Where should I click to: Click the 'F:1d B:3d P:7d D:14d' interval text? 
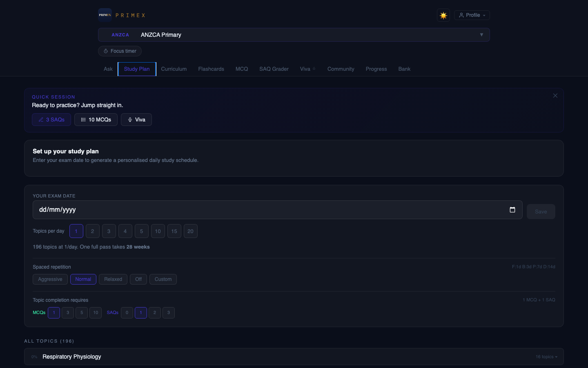(534, 267)
